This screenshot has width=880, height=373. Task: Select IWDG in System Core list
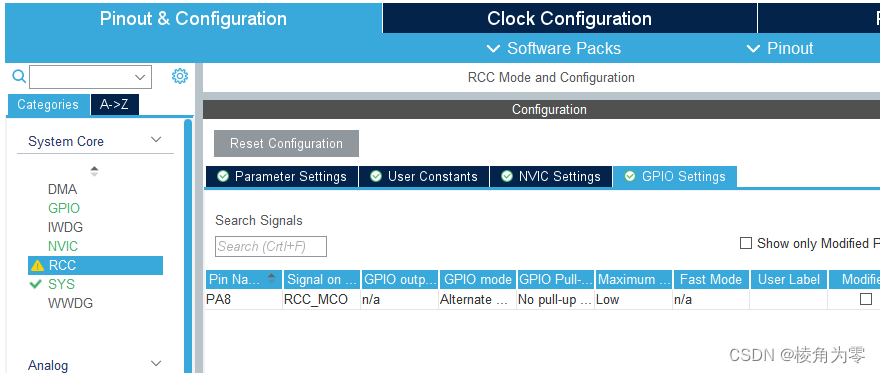pyautogui.click(x=65, y=228)
